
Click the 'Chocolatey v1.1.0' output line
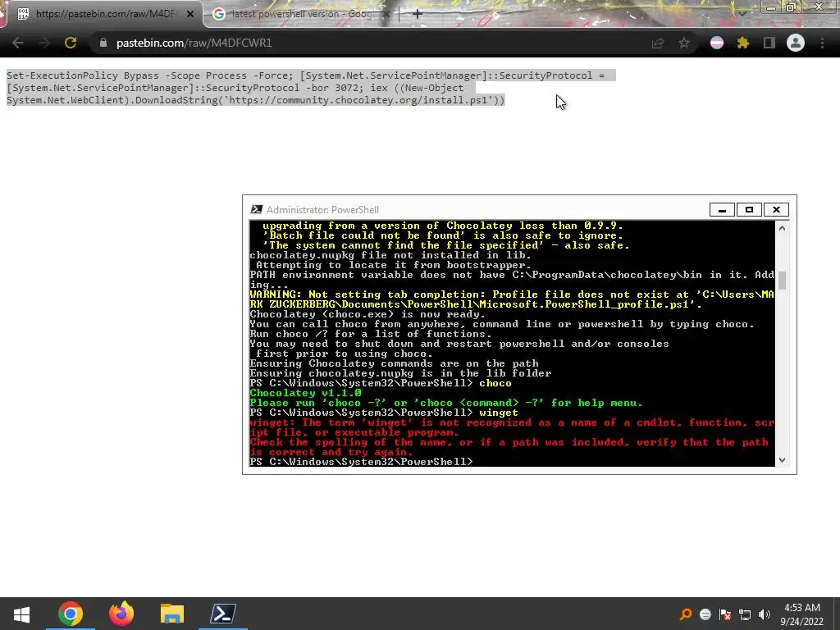[305, 393]
